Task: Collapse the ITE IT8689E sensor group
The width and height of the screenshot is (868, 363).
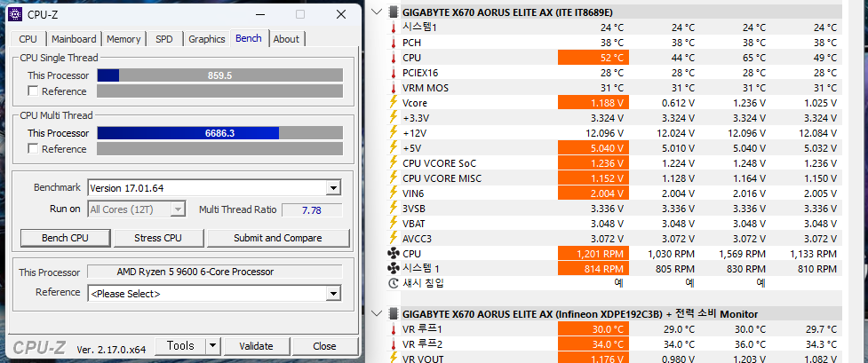Action: tap(378, 12)
